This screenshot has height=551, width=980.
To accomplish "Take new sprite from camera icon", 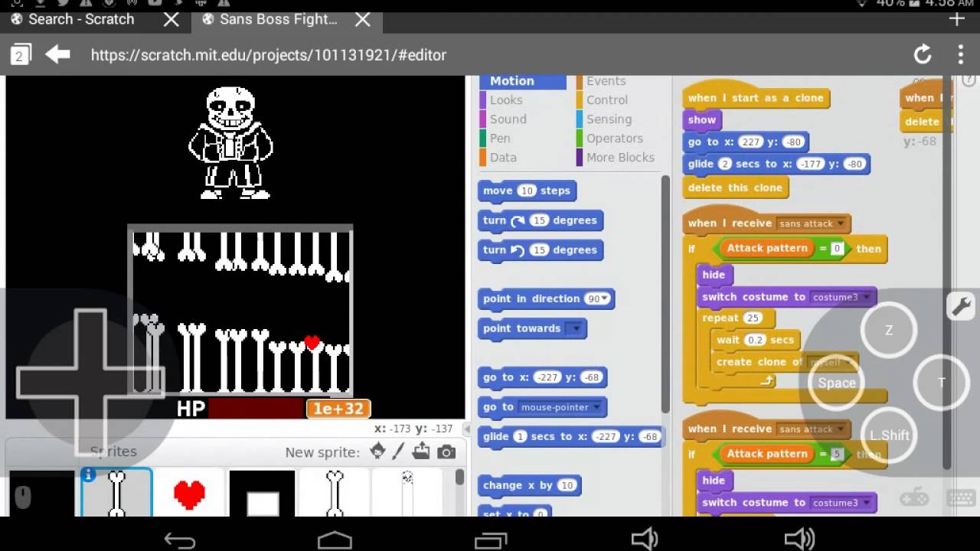I will (x=446, y=452).
